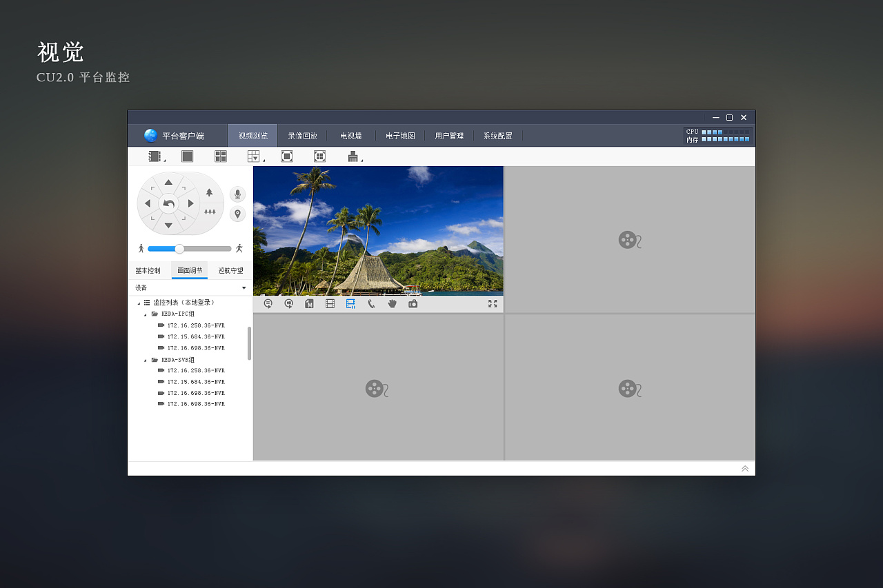This screenshot has height=588, width=883.
Task: Click slow walking-person speed icon
Action: pos(141,248)
